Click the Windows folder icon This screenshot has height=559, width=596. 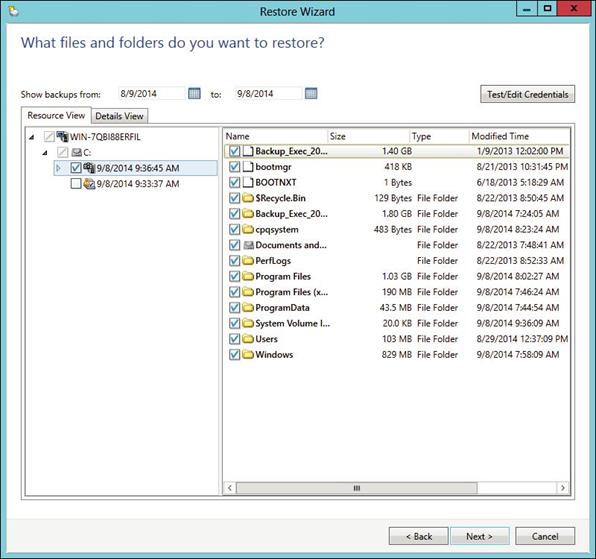(x=248, y=355)
